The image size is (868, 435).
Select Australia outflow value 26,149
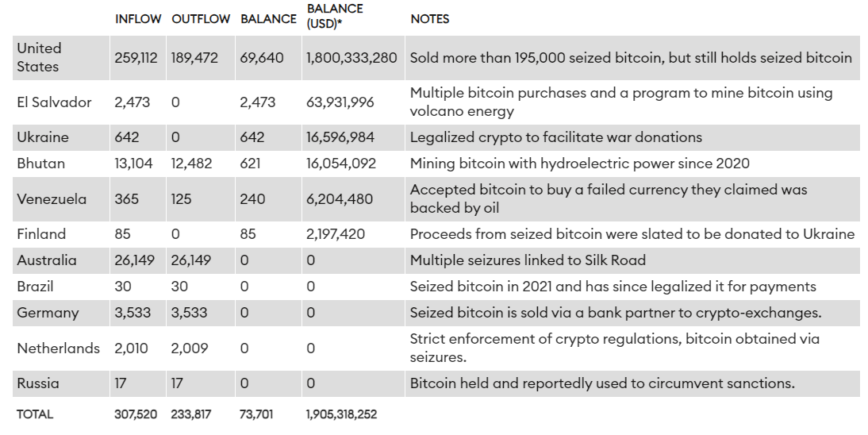191,260
